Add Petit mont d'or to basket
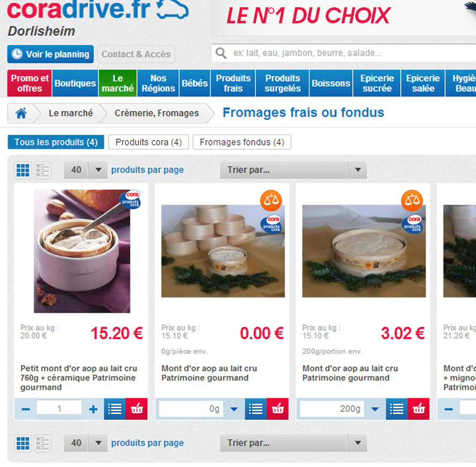Screen dimensions: 476x467 pyautogui.click(x=136, y=409)
